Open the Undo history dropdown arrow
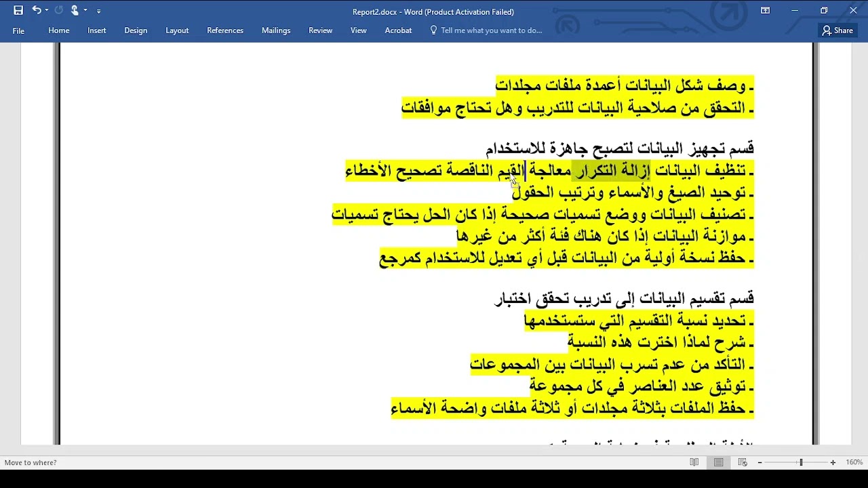 click(x=47, y=11)
